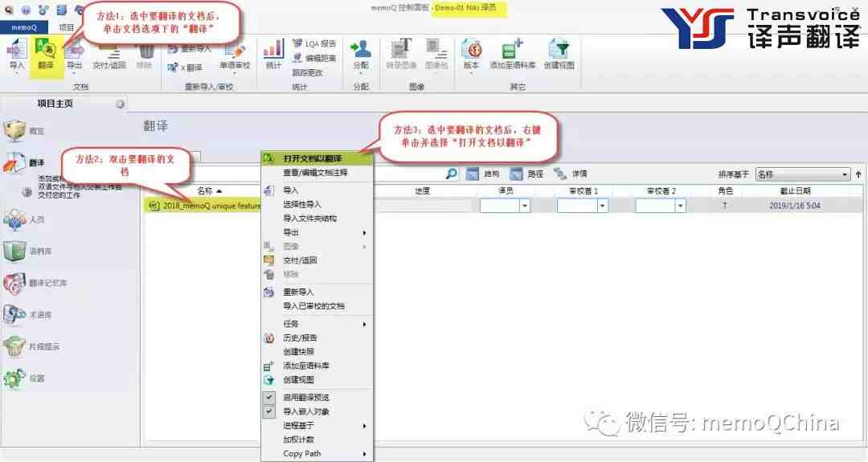Click the 导入 (Import) ribbon icon
The height and width of the screenshot is (462, 868).
coord(17,55)
